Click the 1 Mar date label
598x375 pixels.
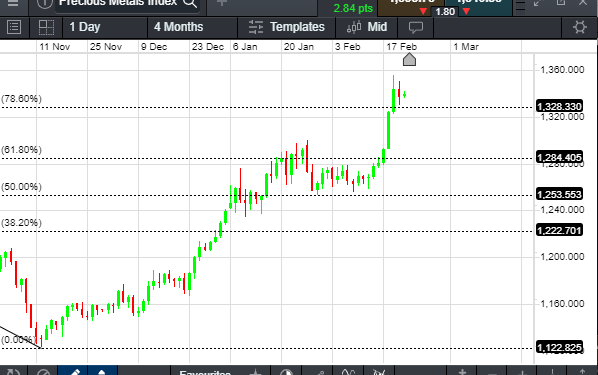point(466,47)
